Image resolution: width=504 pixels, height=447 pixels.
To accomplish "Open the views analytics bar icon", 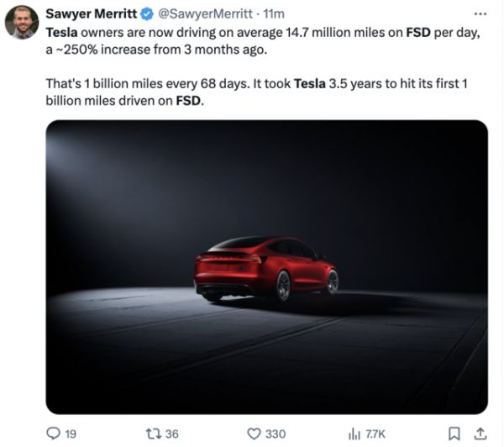I will (354, 434).
